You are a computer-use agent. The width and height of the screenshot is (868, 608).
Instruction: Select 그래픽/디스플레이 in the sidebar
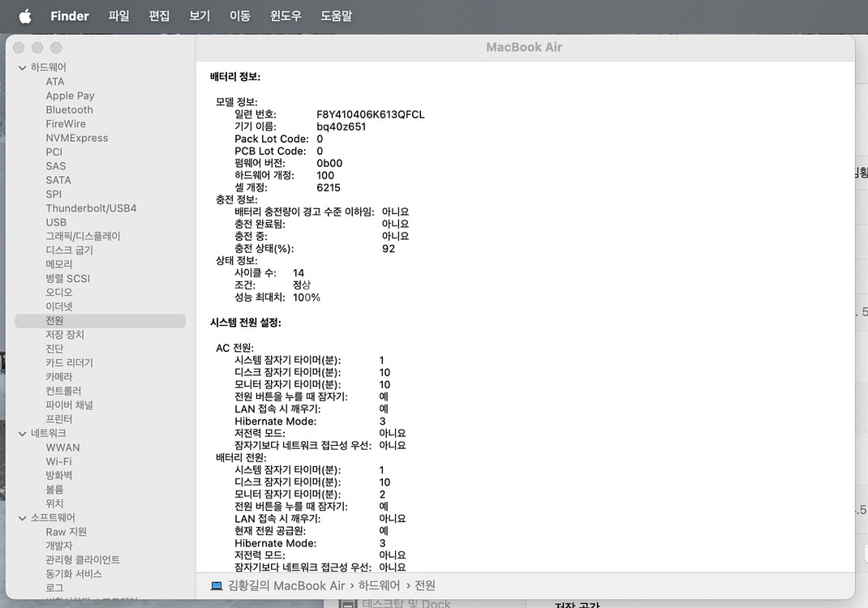coord(83,236)
